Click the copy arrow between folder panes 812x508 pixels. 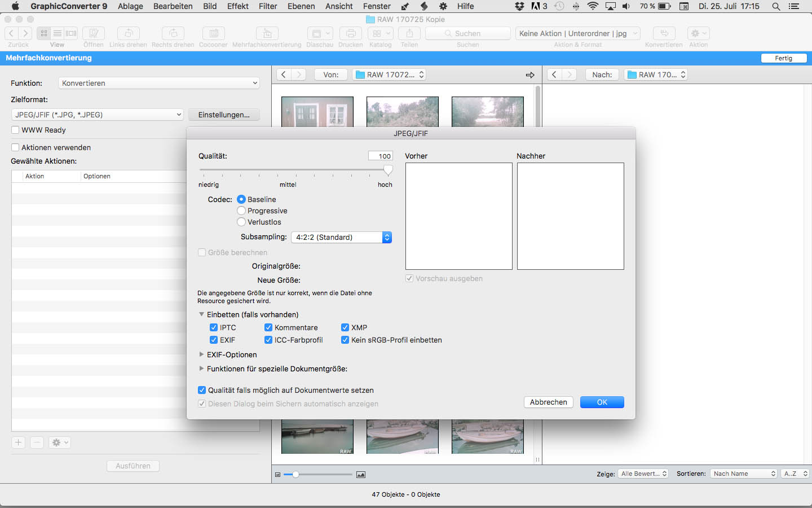point(530,75)
